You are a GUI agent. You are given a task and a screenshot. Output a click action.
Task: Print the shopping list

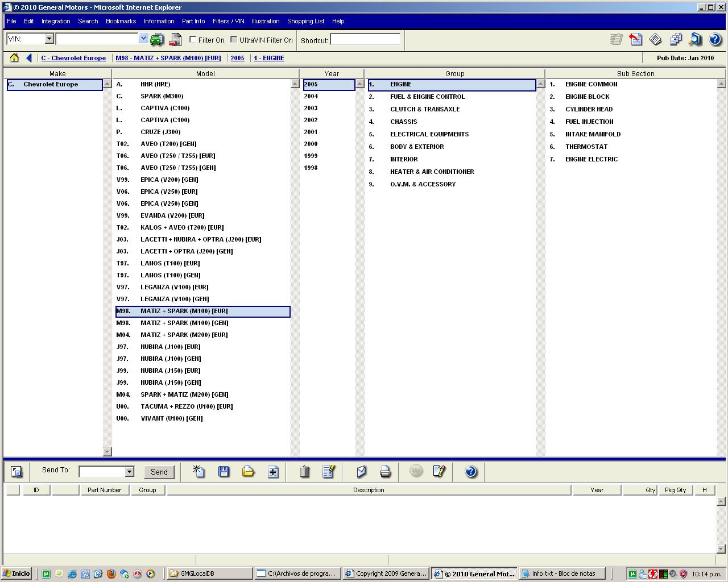coord(385,471)
